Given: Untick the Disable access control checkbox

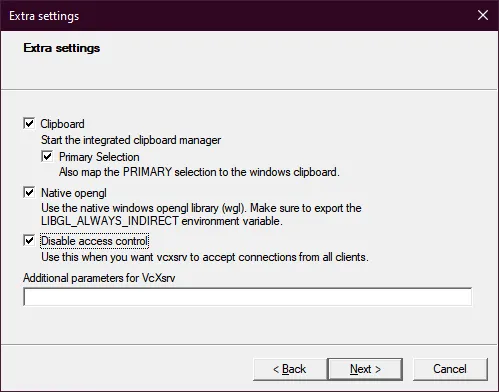Looking at the screenshot, I should click(x=29, y=240).
